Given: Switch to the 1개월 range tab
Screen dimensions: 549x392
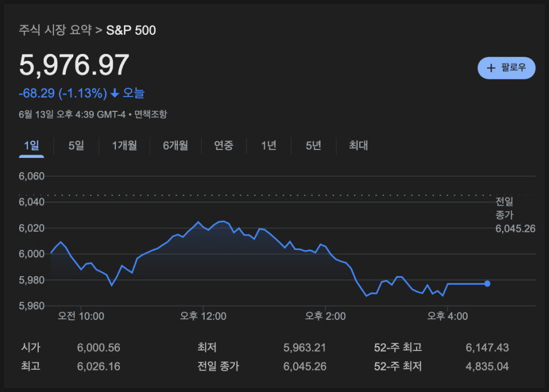Looking at the screenshot, I should tap(124, 145).
